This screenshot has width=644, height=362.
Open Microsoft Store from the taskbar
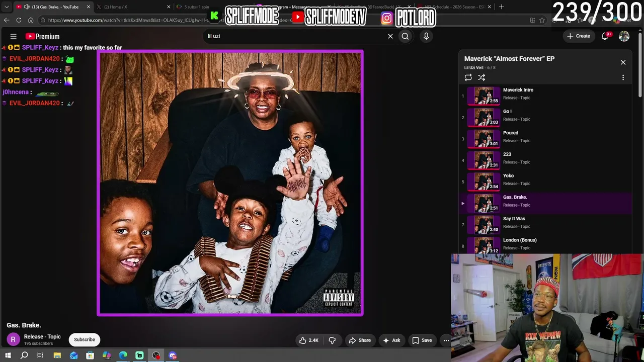[90, 355]
